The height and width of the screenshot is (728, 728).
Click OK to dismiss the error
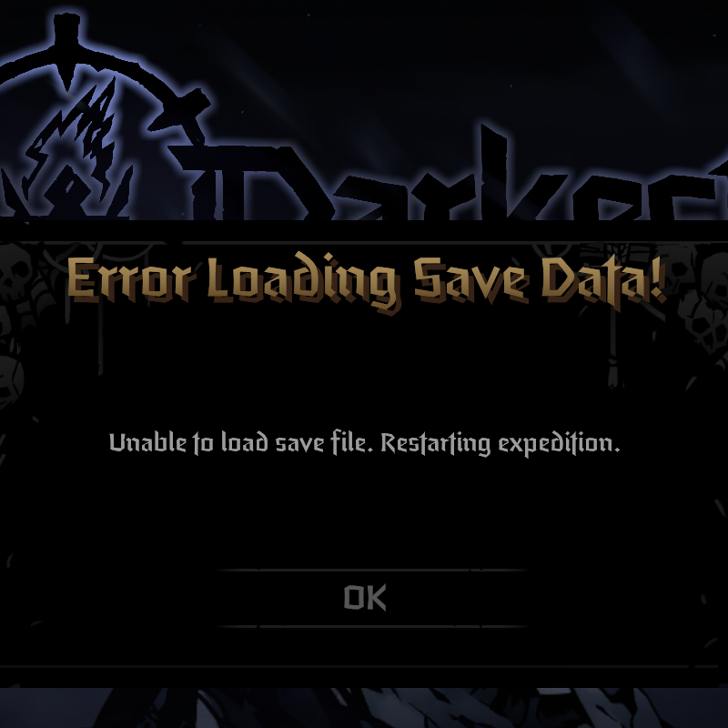click(x=365, y=598)
